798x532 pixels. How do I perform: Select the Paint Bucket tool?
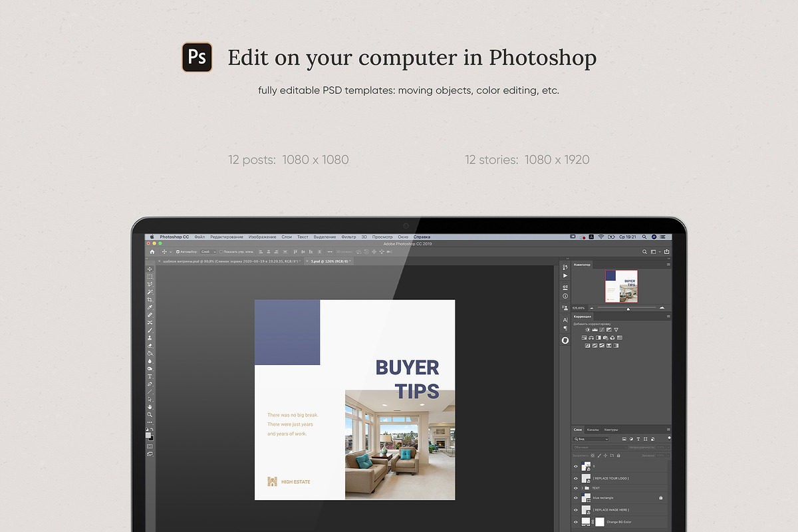click(150, 353)
